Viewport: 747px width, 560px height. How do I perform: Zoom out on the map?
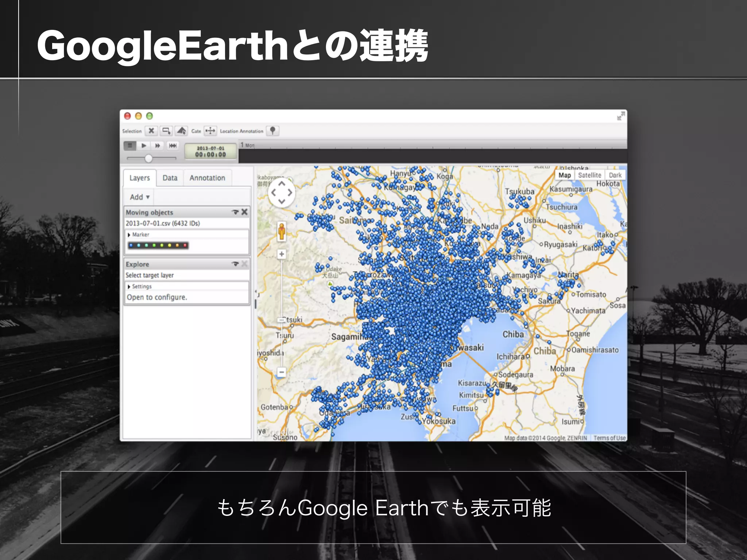click(x=282, y=372)
